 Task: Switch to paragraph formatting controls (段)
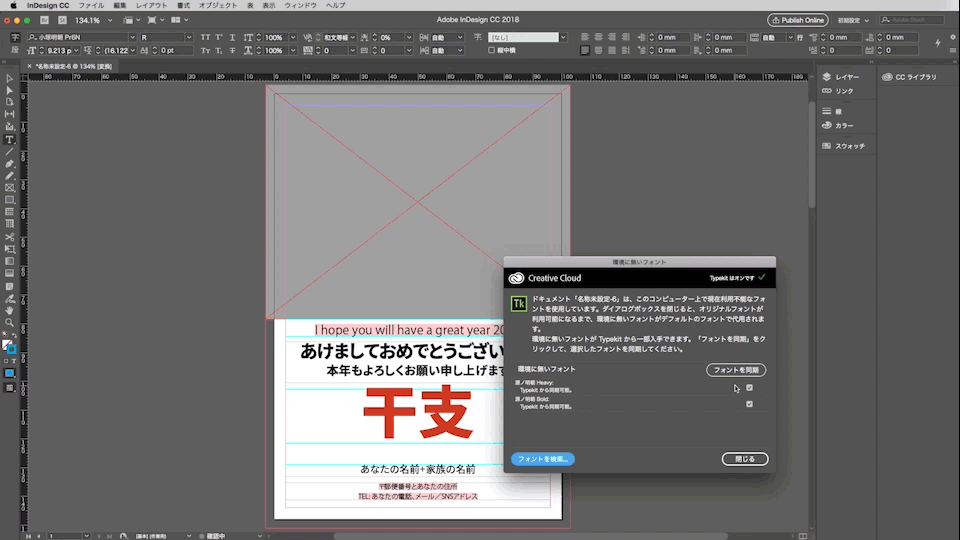click(15, 51)
